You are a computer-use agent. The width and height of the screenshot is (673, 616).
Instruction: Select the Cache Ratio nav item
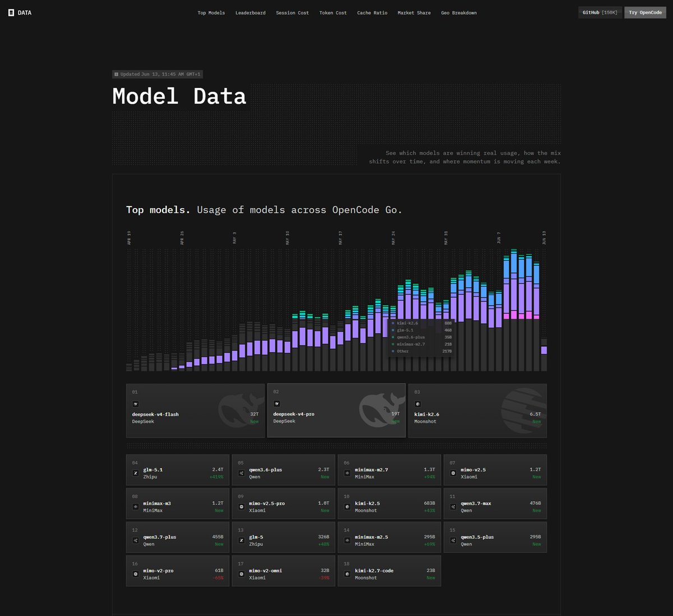[372, 13]
